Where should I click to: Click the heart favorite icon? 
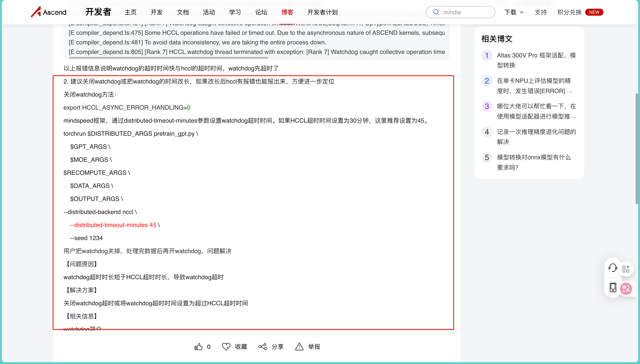[x=226, y=347]
